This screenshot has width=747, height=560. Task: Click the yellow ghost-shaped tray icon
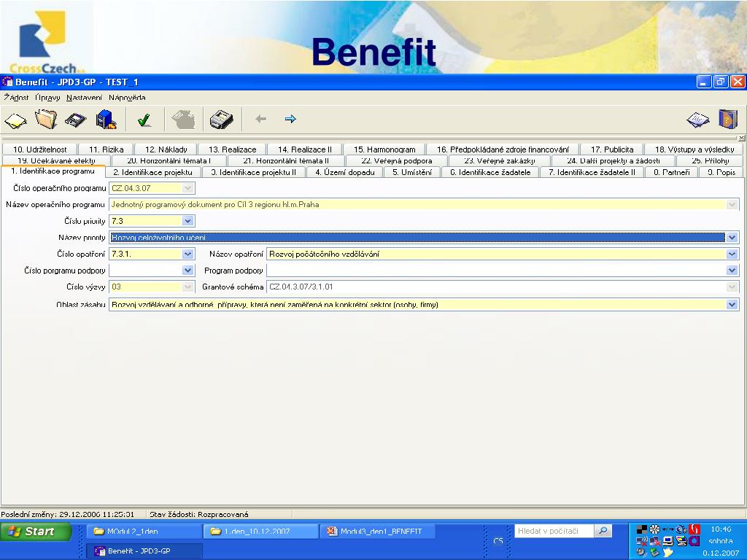click(x=668, y=553)
